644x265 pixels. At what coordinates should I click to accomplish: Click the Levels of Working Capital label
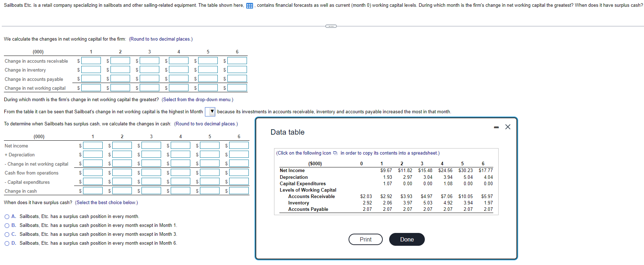(x=308, y=190)
